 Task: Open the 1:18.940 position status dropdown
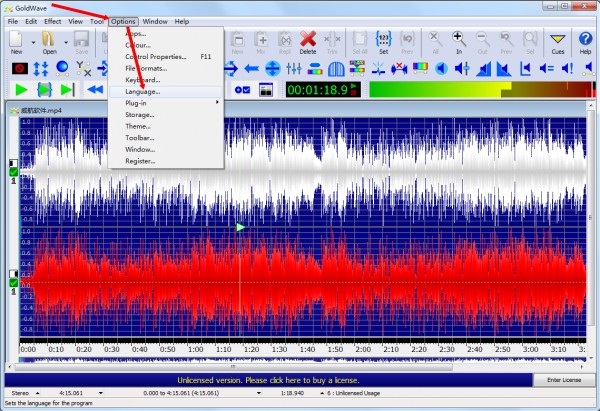tap(322, 393)
